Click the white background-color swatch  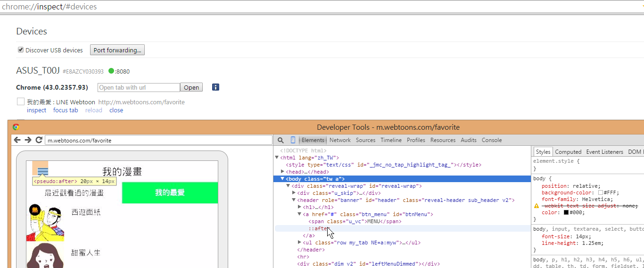click(600, 193)
